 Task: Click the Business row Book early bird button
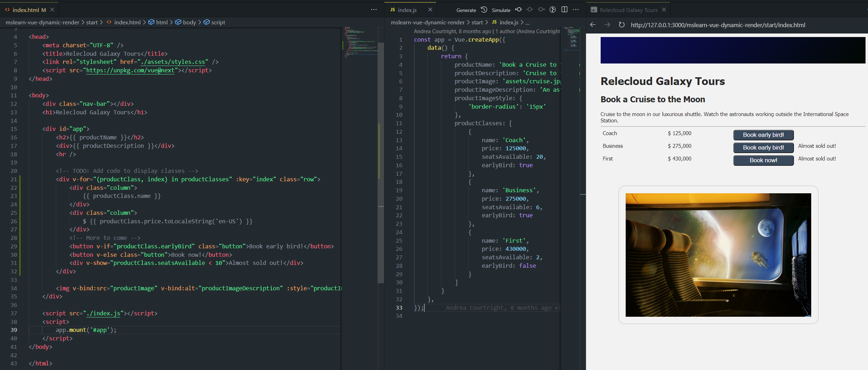(x=763, y=148)
